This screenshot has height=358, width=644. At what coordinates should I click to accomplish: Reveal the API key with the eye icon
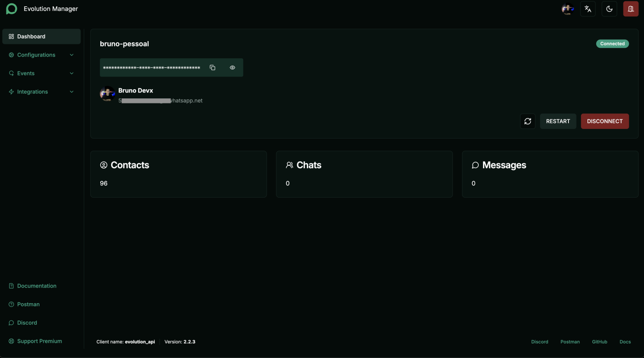tap(232, 67)
